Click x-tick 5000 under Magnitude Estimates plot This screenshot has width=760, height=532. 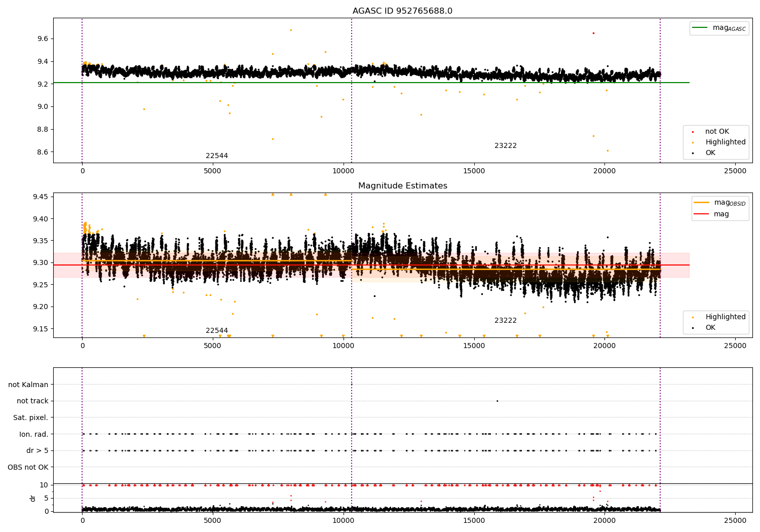click(213, 346)
